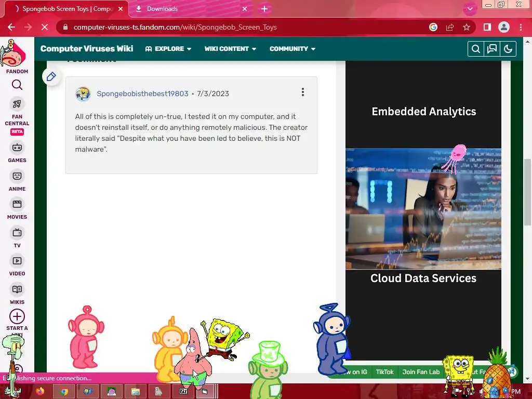Click the Embedded Analytics ad heading
This screenshot has width=532, height=399.
tap(424, 112)
